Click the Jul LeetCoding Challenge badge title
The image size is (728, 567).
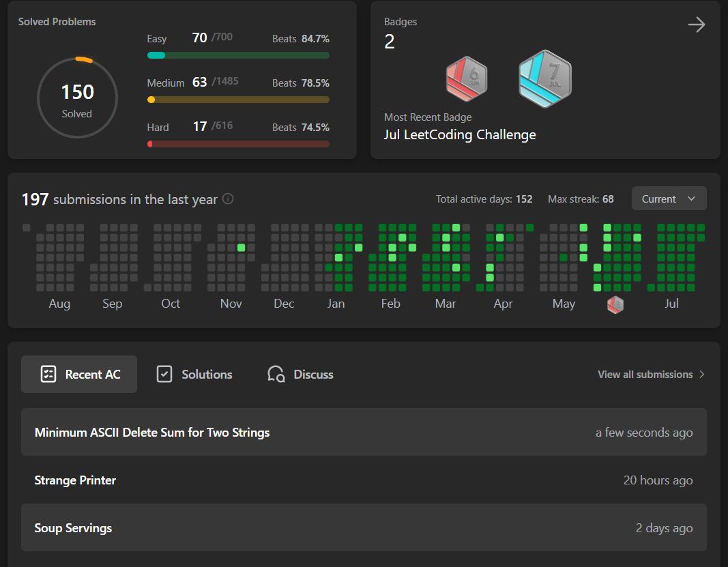[x=460, y=134]
